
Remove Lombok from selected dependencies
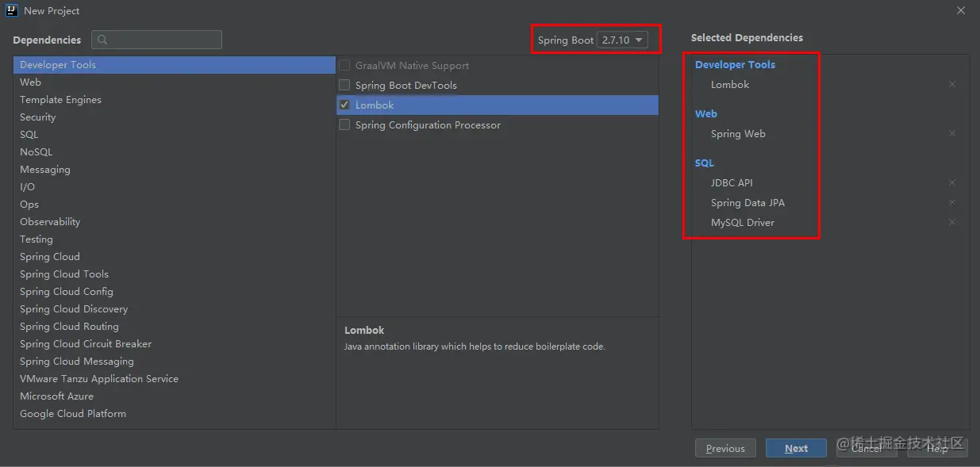[x=952, y=85]
